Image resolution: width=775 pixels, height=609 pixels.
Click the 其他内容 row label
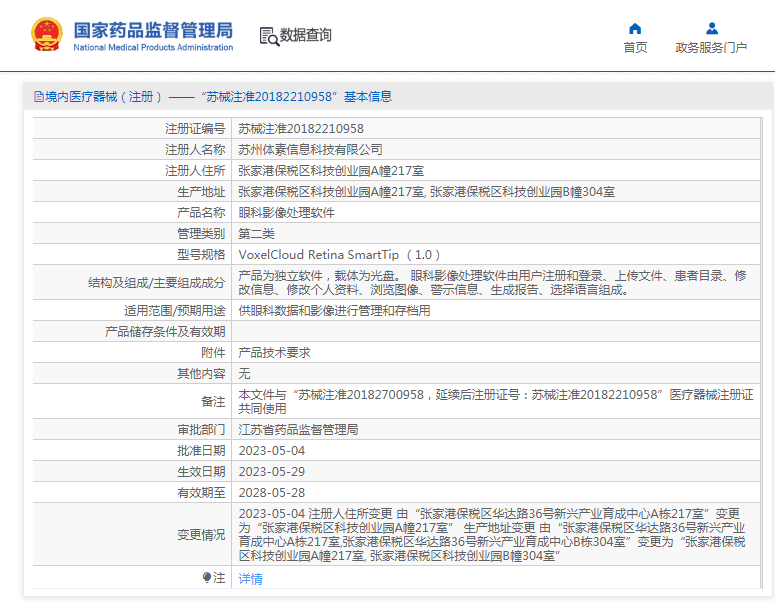click(x=202, y=373)
